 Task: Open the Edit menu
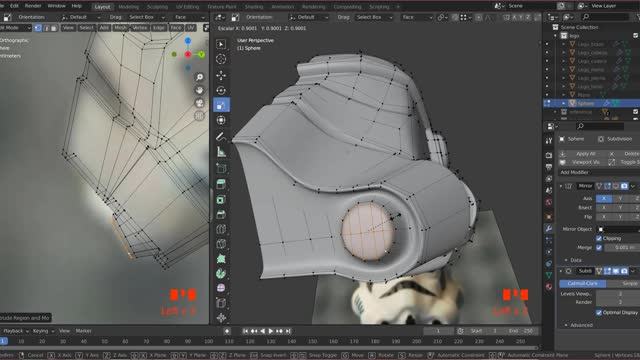coord(14,6)
